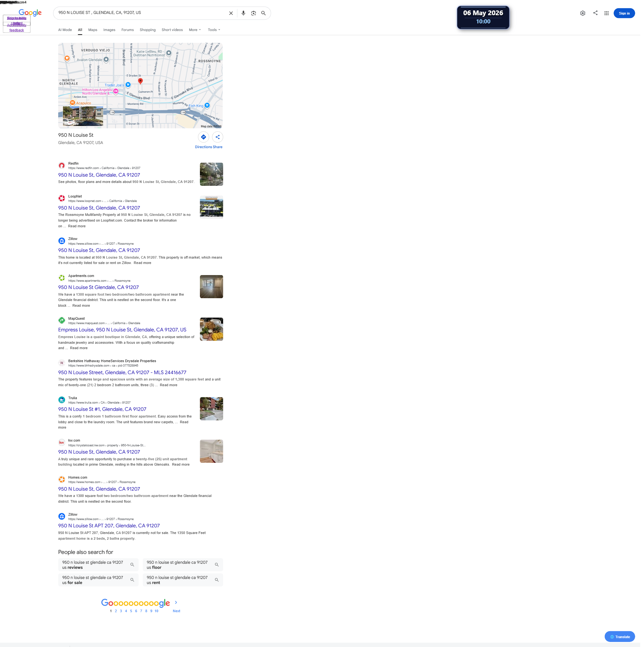This screenshot has height=647, width=644.
Task: Select the Short videos tab
Action: point(172,30)
